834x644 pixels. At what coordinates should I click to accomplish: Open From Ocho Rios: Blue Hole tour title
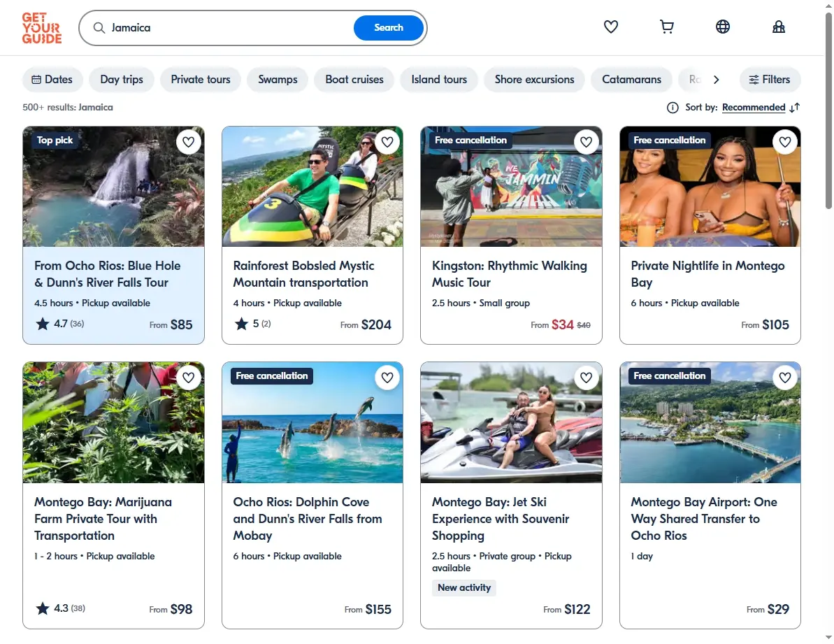tap(107, 274)
